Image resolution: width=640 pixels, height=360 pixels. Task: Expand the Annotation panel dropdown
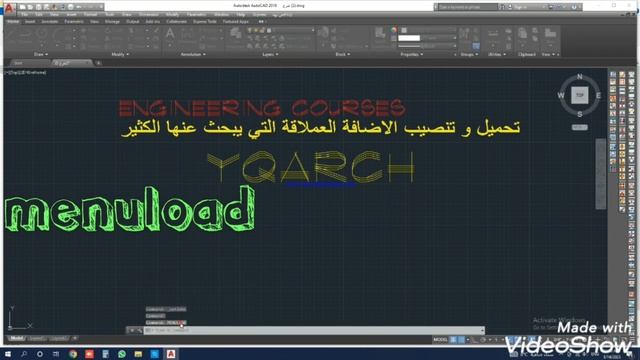click(193, 54)
